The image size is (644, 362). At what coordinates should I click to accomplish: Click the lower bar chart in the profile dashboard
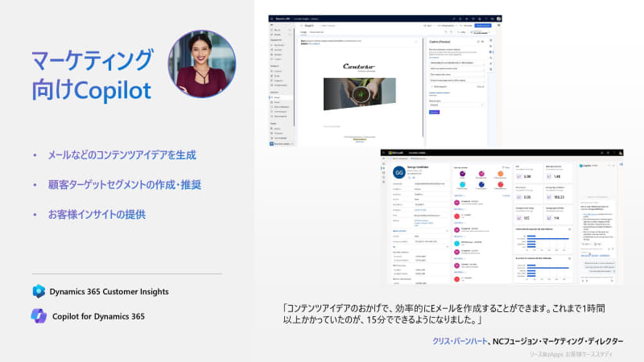pos(543,269)
